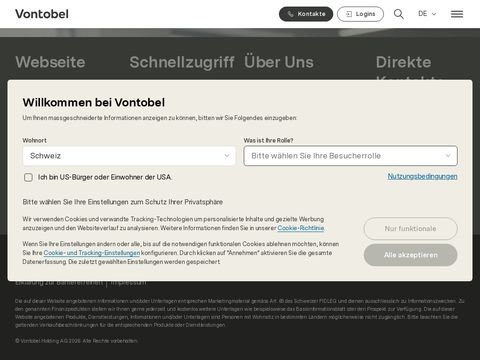Screen dimensions: 480x360
Task: Open the Cookie-Richtlinie link
Action: 301,228
